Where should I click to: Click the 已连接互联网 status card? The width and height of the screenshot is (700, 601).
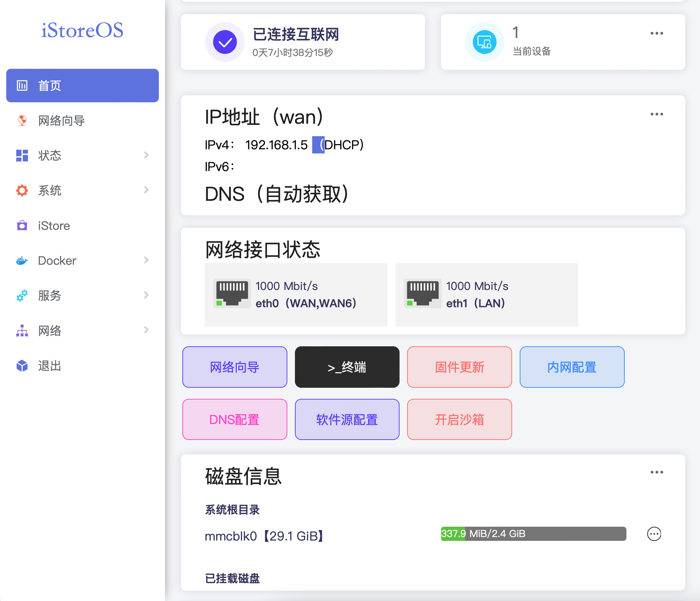pyautogui.click(x=303, y=42)
